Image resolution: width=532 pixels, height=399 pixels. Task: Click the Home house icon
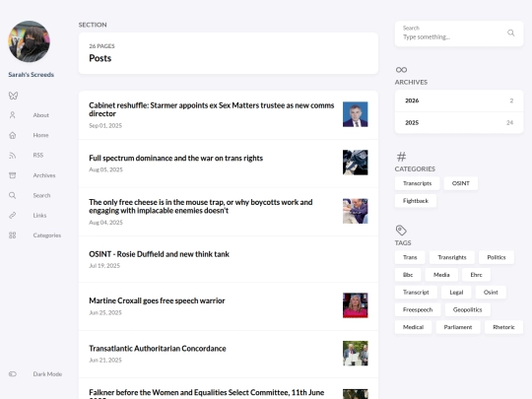pyautogui.click(x=13, y=135)
